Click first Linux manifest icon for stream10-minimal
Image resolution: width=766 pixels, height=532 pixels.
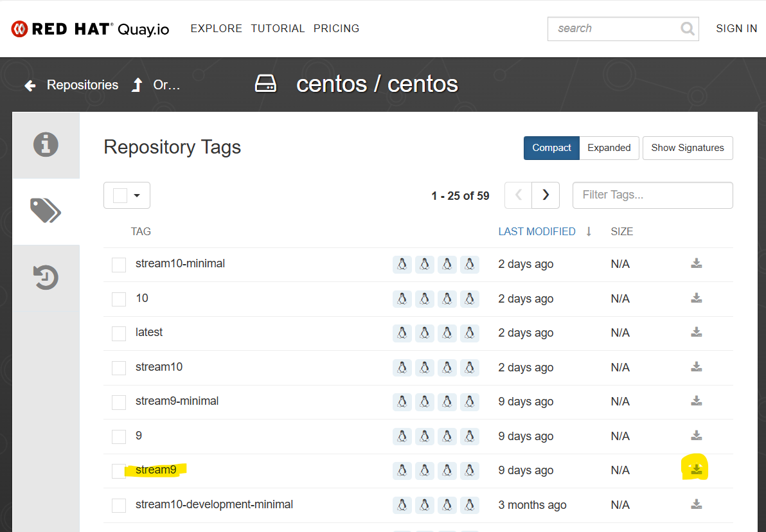402,264
